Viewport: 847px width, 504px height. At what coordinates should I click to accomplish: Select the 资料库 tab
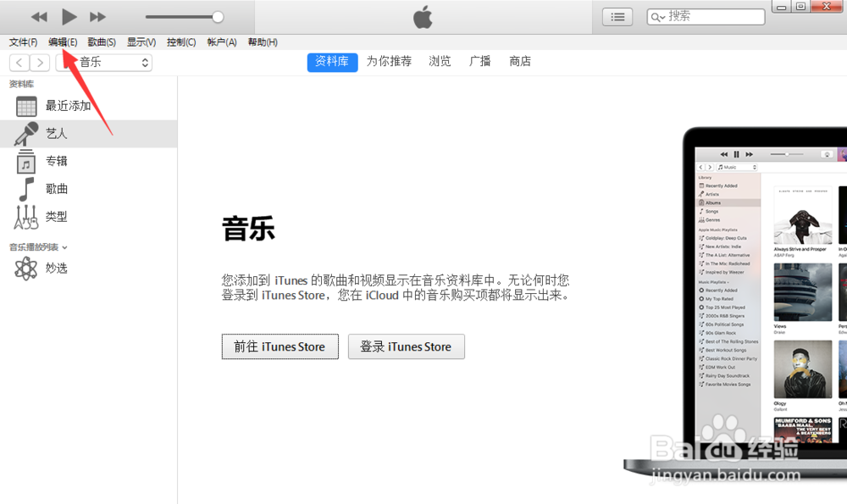(x=332, y=62)
